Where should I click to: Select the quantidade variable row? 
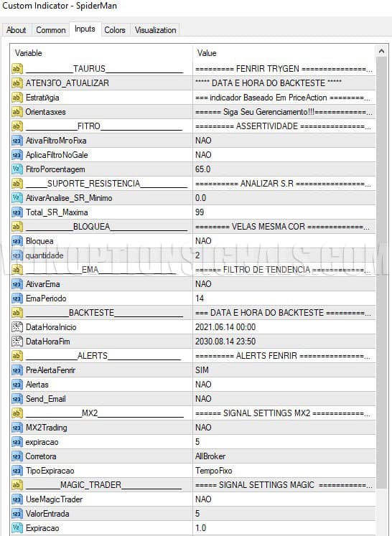[x=193, y=255]
